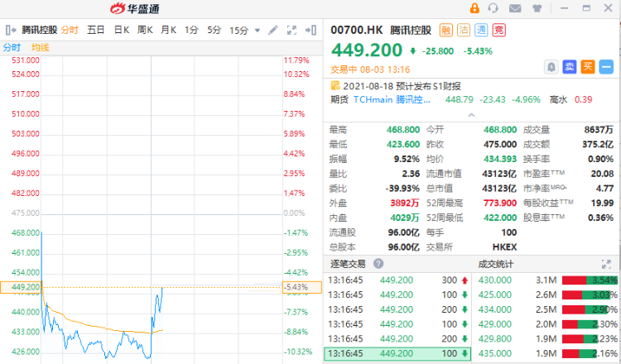This screenshot has width=621, height=364.
Task: Click the 00700.HK stock code
Action: coord(356,30)
